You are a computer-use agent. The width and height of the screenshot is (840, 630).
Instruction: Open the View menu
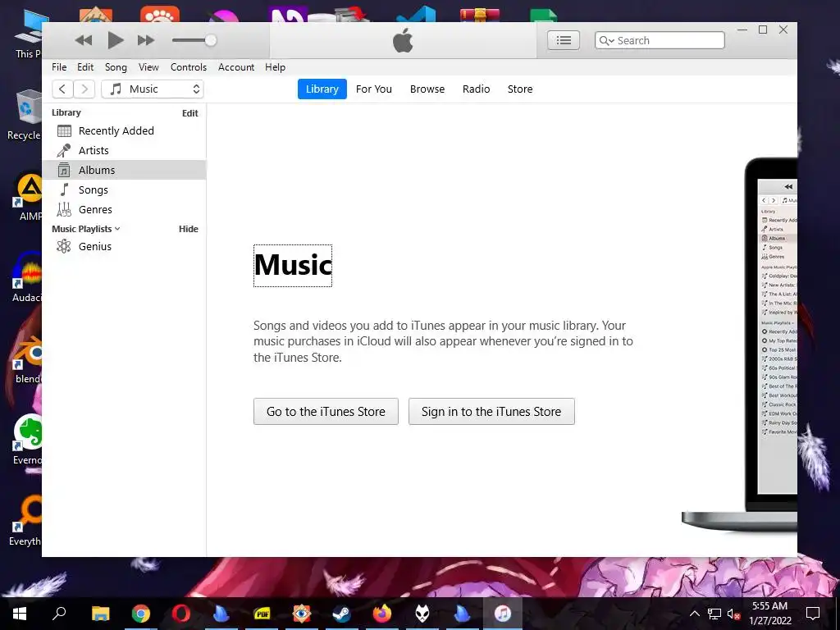point(148,67)
